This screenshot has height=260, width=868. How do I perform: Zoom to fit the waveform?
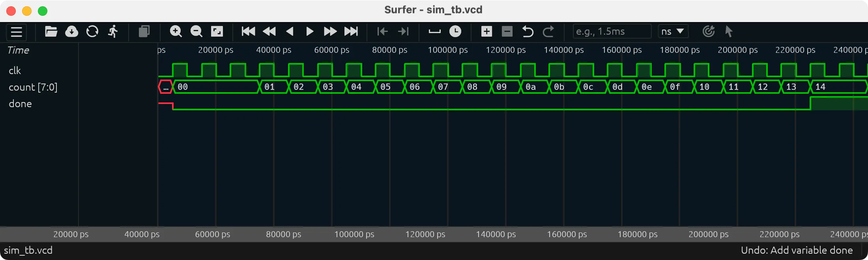point(217,32)
